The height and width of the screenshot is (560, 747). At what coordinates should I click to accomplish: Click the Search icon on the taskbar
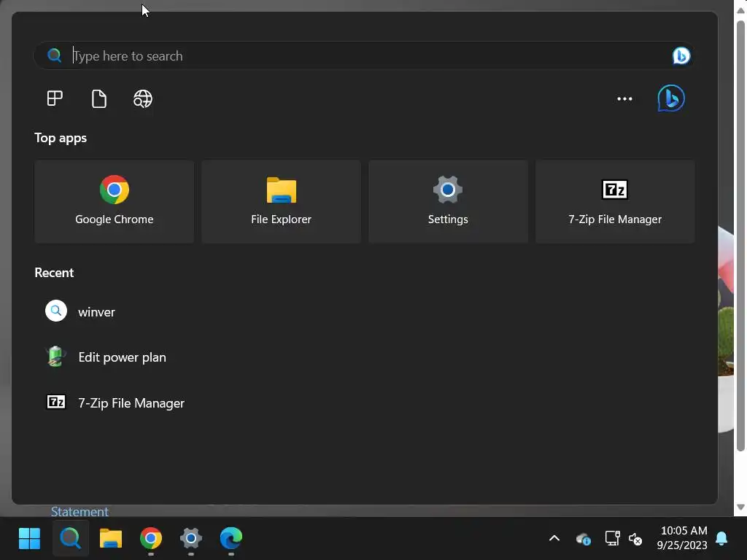point(71,538)
